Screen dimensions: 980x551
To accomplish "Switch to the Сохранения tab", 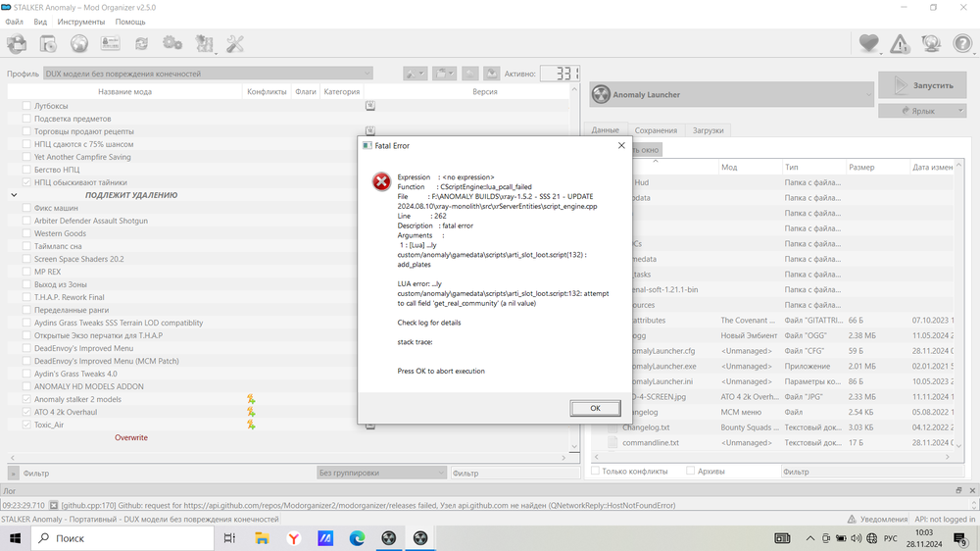I will (x=656, y=130).
